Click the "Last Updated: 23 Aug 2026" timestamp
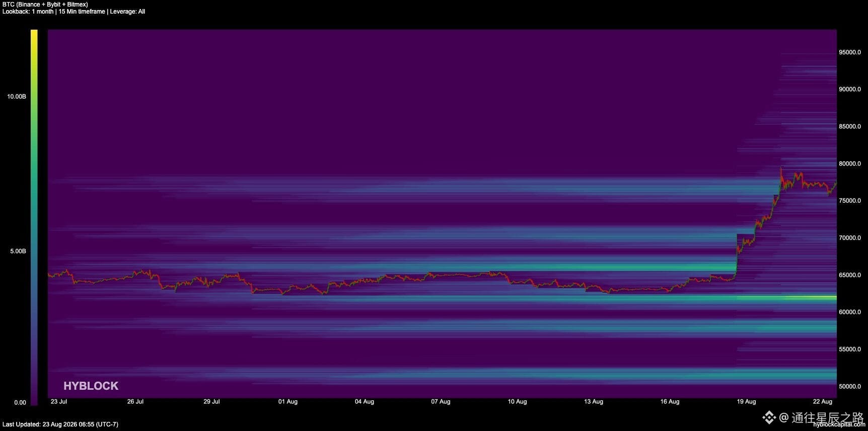 tap(60, 424)
